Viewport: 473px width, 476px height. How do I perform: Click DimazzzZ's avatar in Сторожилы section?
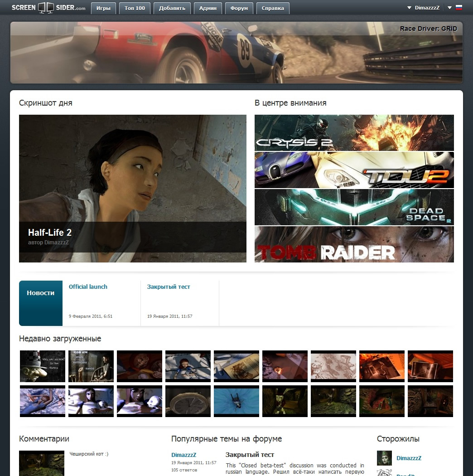coord(384,458)
